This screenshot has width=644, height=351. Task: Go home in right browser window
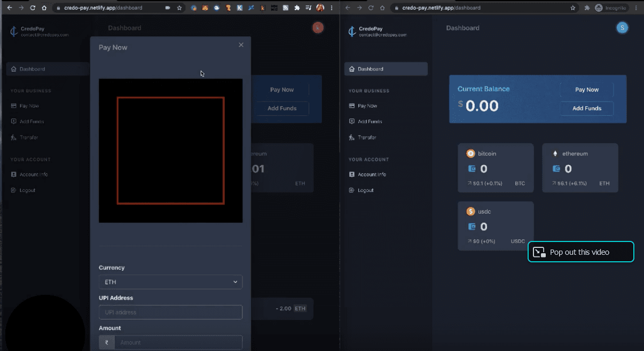pos(382,8)
